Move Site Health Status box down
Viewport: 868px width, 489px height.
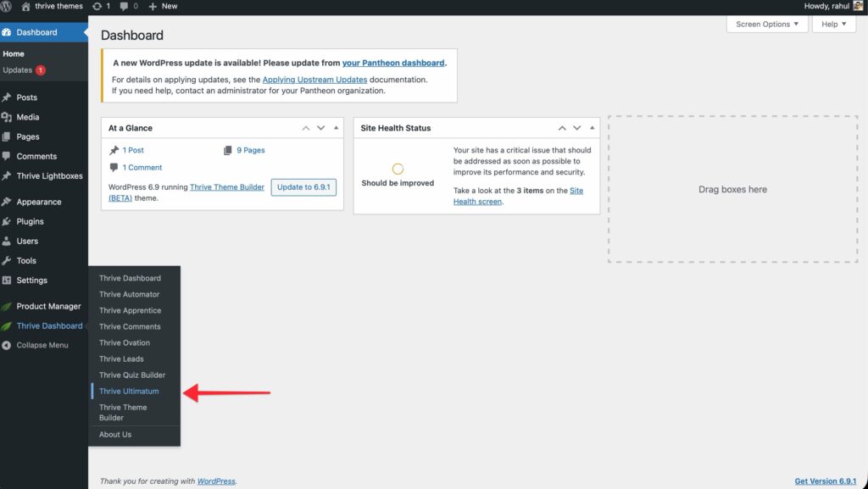577,128
